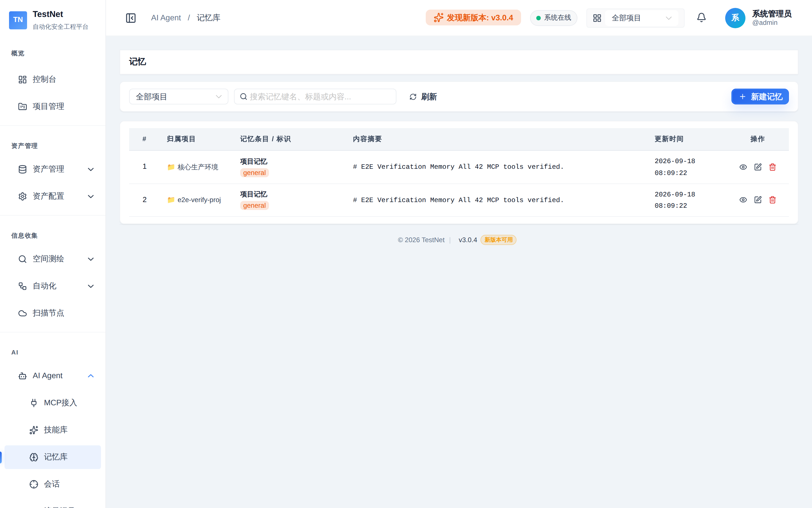Click the 记忆库 breadcrumb text
This screenshot has width=812, height=508.
tap(208, 18)
